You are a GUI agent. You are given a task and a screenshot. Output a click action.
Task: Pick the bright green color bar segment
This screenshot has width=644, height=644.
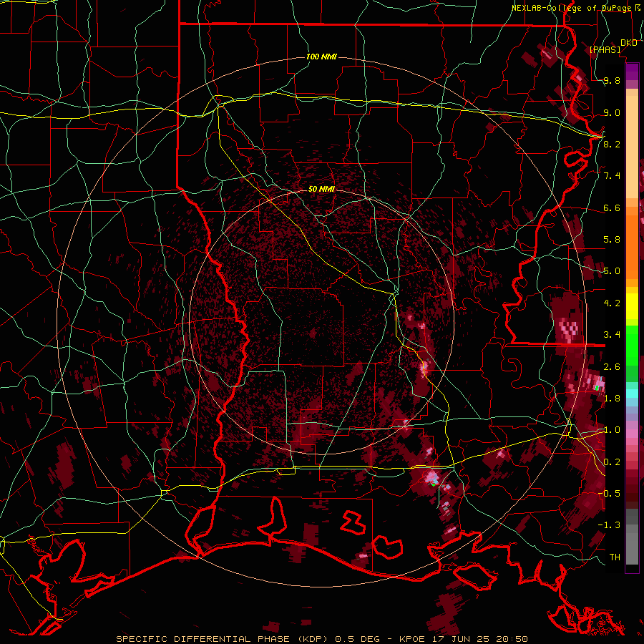click(632, 347)
